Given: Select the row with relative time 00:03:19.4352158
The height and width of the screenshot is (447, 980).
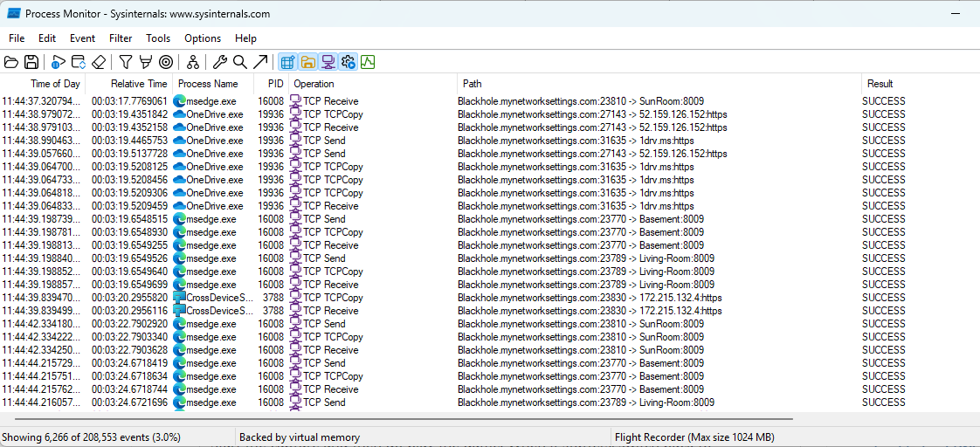Looking at the screenshot, I should click(490, 127).
